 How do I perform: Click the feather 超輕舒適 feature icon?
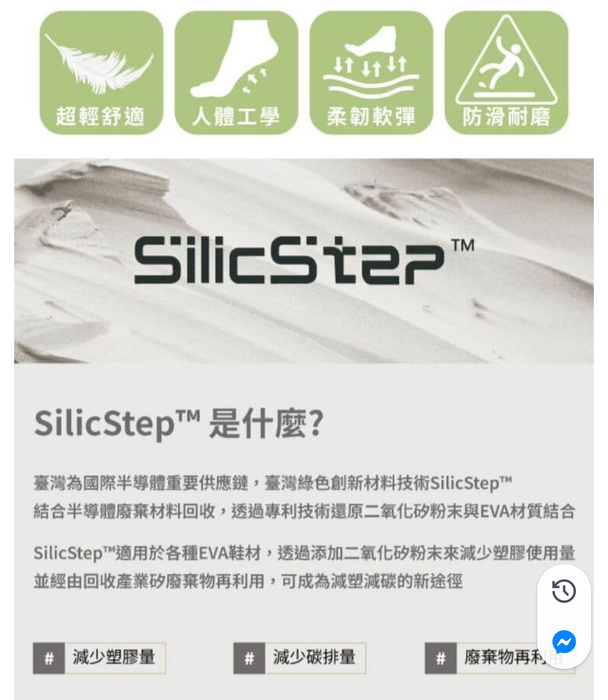[x=101, y=73]
